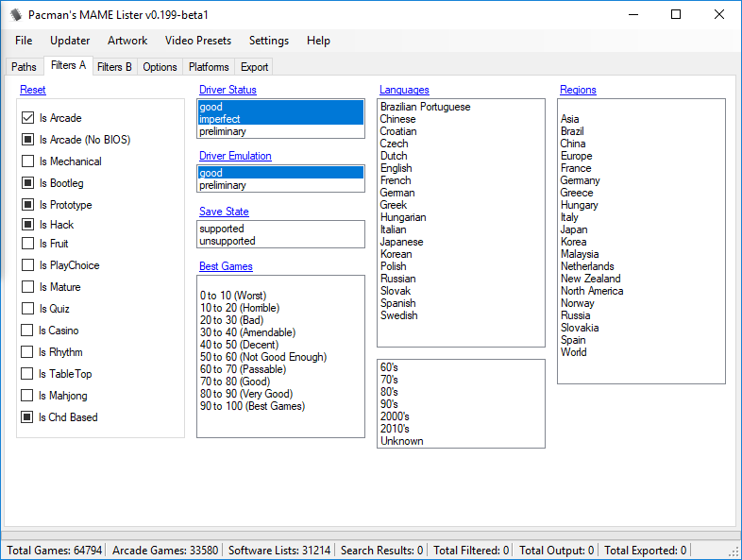The image size is (742, 560).
Task: Enable the Is PlayChoice checkbox
Action: coord(28,264)
